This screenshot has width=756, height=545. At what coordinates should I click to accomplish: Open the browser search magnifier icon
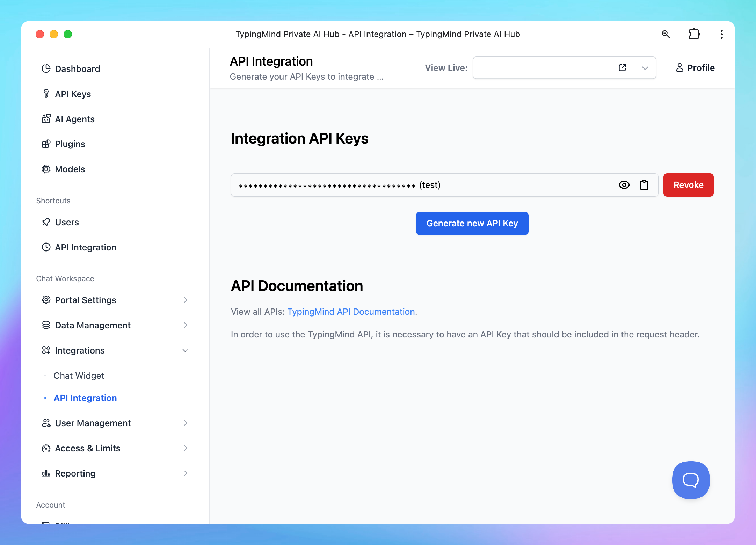(x=666, y=34)
